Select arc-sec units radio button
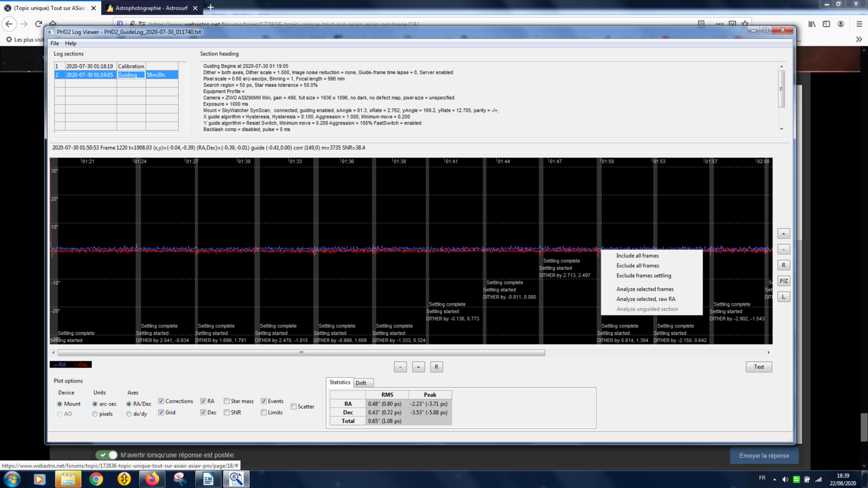 point(95,404)
